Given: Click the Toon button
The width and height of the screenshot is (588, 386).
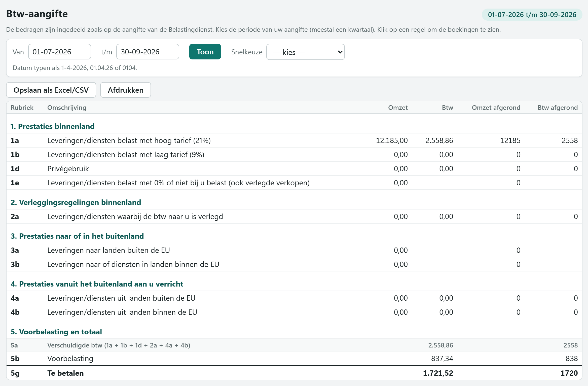Looking at the screenshot, I should (x=205, y=52).
